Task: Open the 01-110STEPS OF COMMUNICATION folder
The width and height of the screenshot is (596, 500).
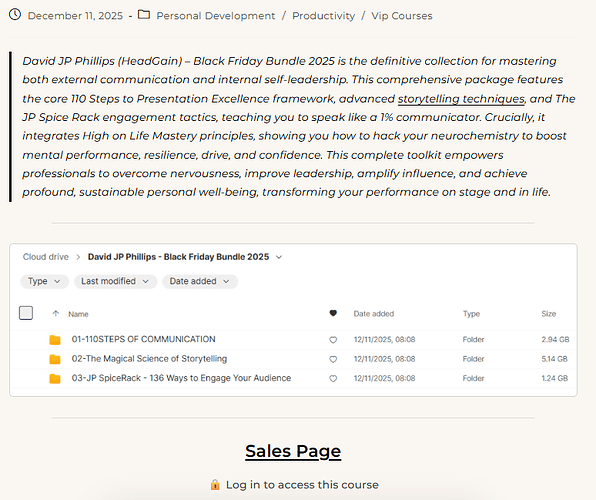Action: pos(143,339)
